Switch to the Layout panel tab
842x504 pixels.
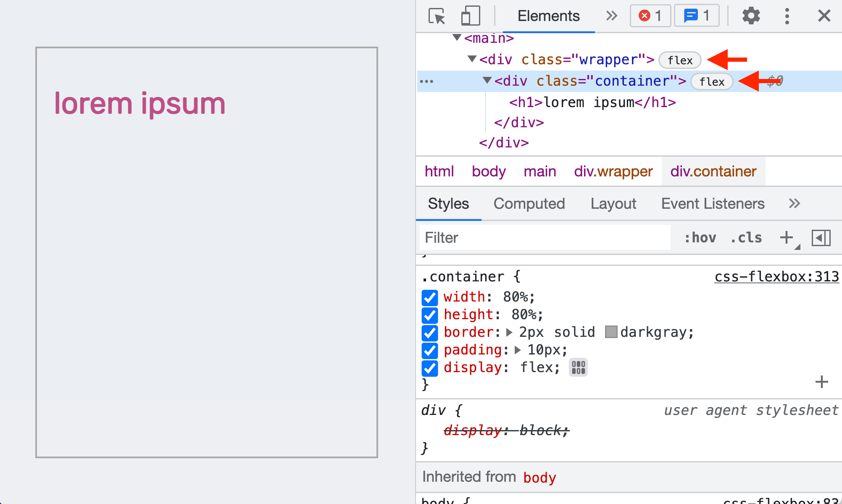pyautogui.click(x=613, y=203)
